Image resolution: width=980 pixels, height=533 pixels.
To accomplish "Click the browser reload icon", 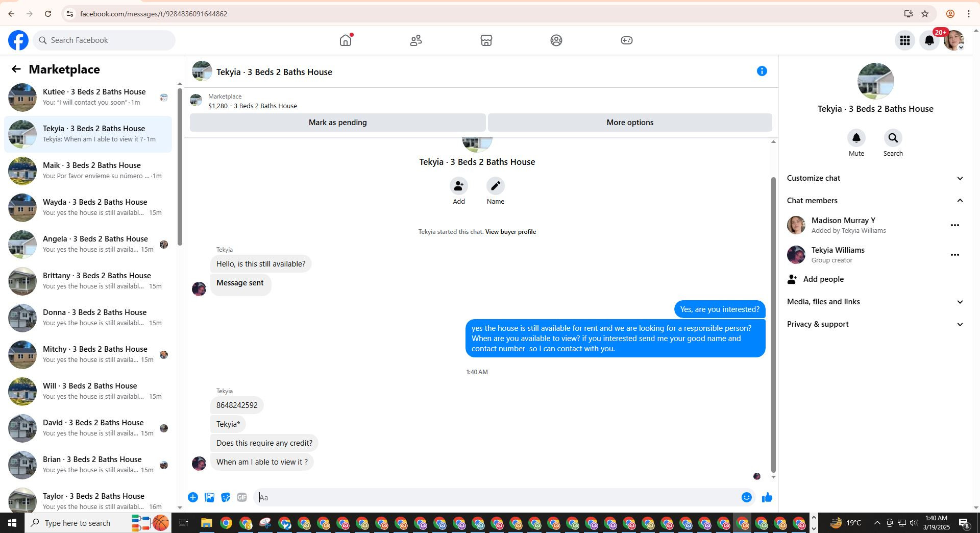I will (x=48, y=14).
